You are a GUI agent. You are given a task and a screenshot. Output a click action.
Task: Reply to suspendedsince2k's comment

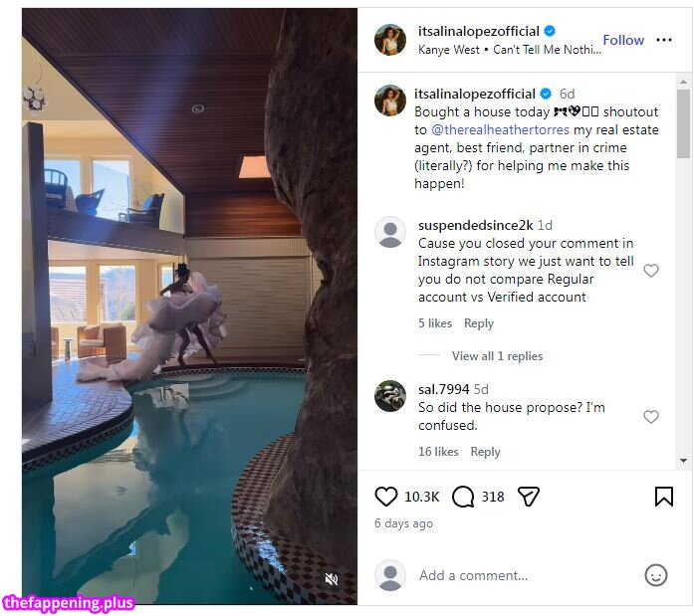coord(479,323)
